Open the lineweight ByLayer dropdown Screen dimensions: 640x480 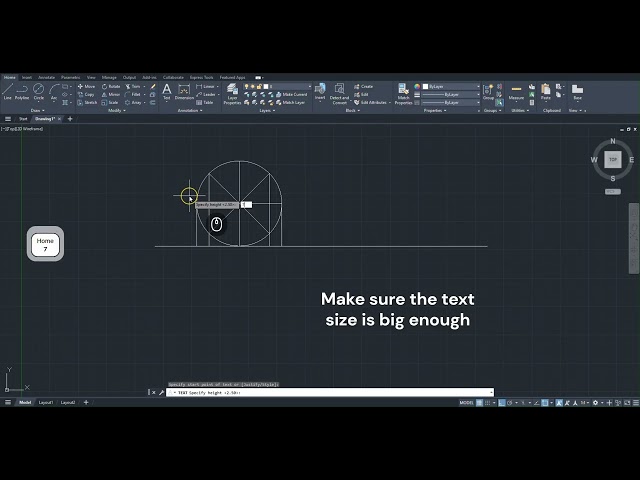pyautogui.click(x=451, y=94)
